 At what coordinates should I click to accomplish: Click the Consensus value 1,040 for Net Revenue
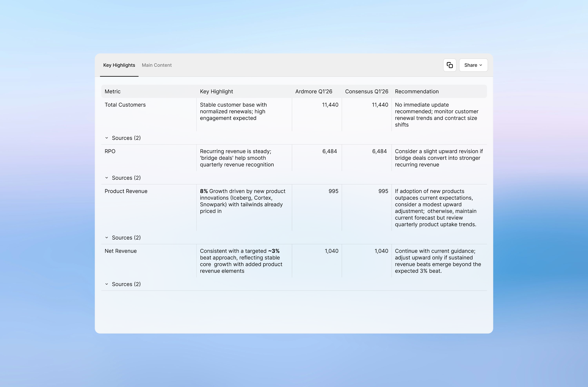tap(381, 251)
